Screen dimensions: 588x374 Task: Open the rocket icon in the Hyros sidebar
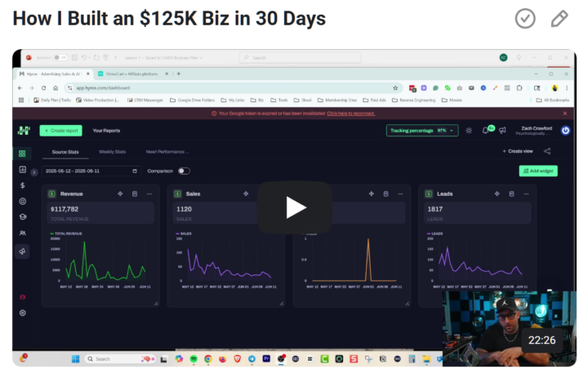[23, 252]
